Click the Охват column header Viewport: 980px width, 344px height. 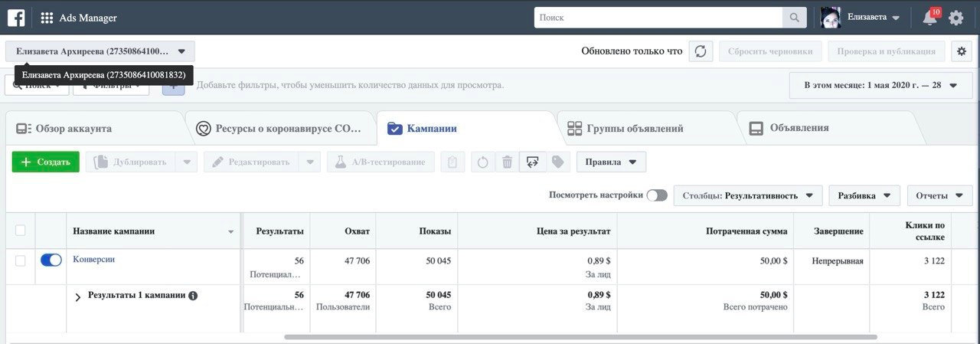[343, 231]
